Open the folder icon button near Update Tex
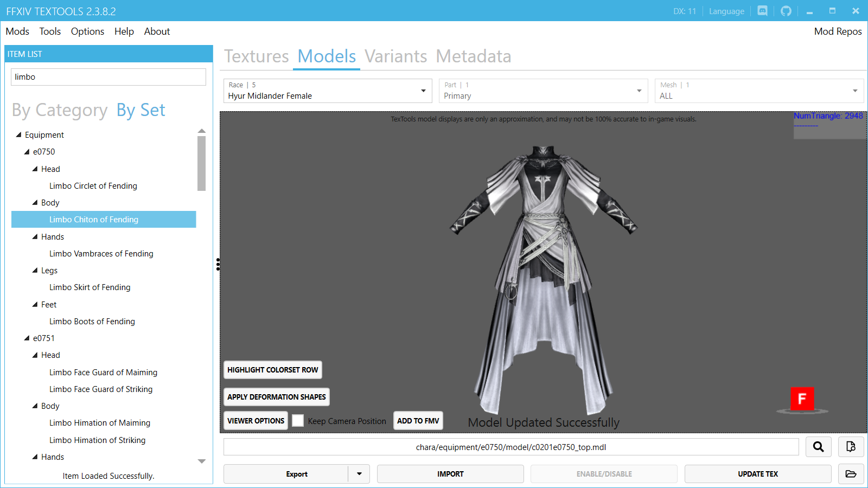 click(851, 474)
